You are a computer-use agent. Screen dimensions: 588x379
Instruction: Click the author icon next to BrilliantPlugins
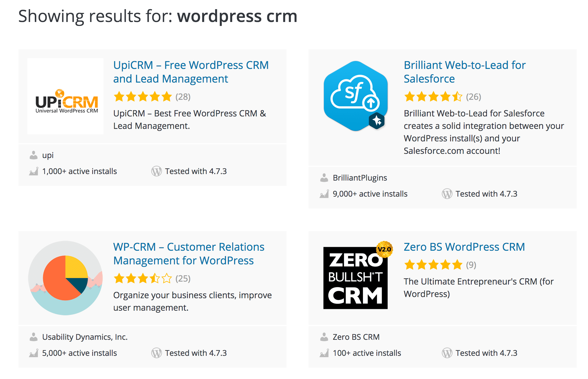(x=324, y=178)
